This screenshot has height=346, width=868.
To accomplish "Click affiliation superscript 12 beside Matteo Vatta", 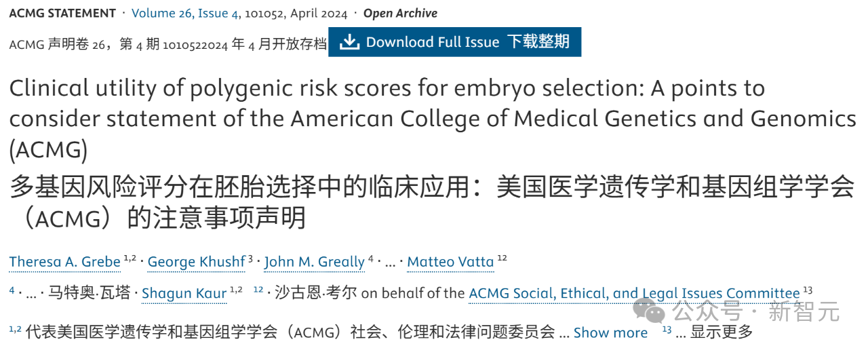I will [502, 258].
